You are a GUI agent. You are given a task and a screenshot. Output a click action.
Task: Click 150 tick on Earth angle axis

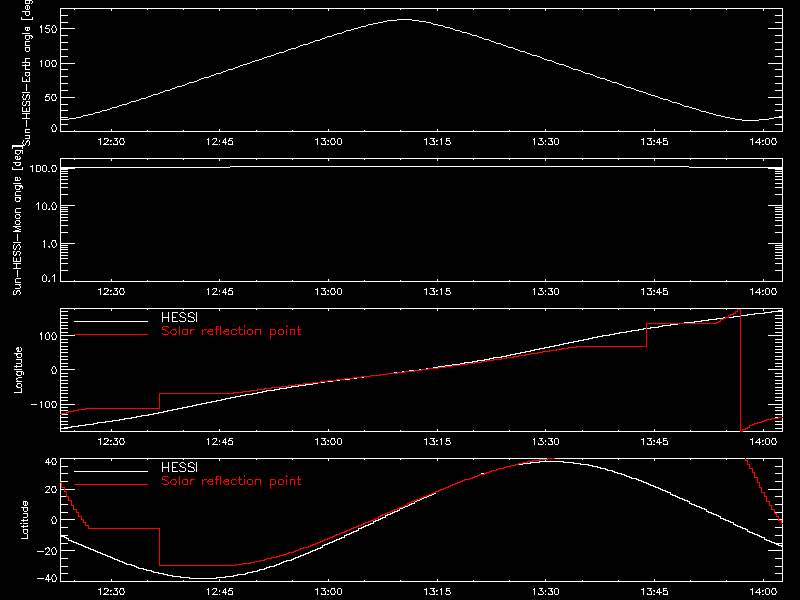coord(48,29)
